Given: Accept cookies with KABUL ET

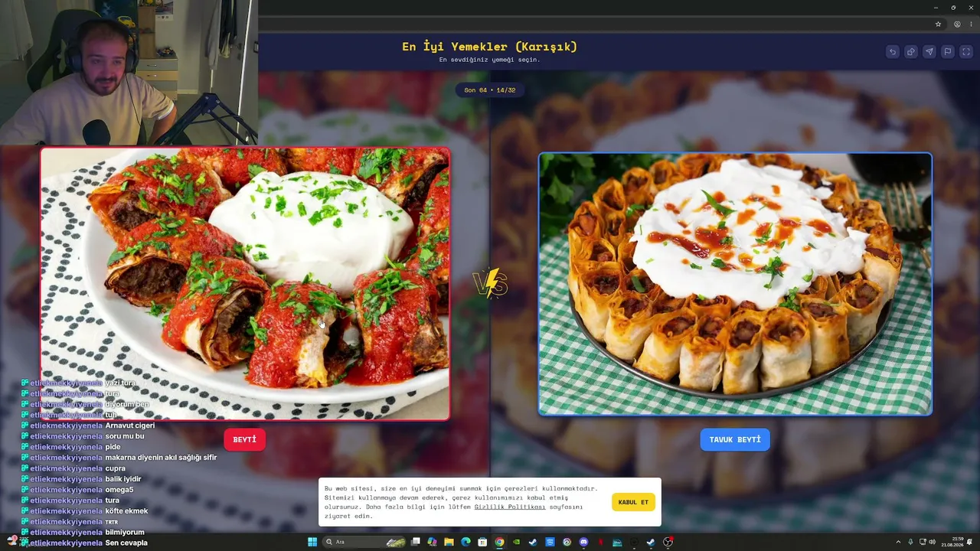Looking at the screenshot, I should (633, 502).
